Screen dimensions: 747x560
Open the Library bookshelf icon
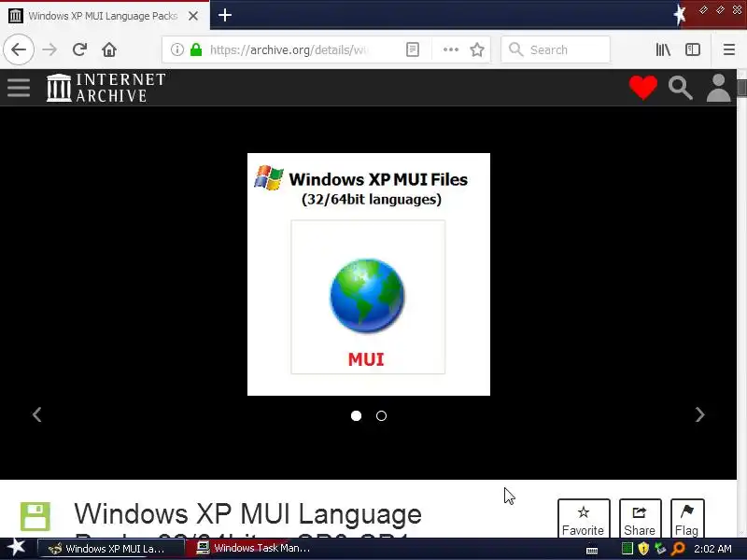(663, 49)
